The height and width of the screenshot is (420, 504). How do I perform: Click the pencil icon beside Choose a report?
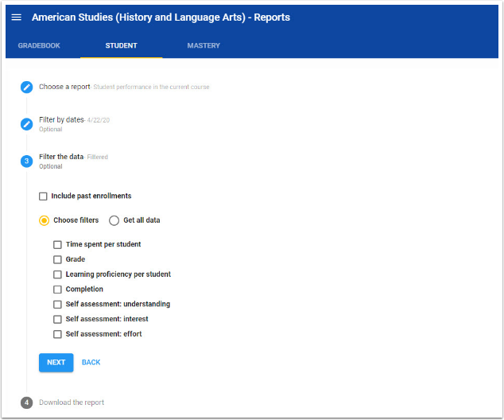(27, 87)
